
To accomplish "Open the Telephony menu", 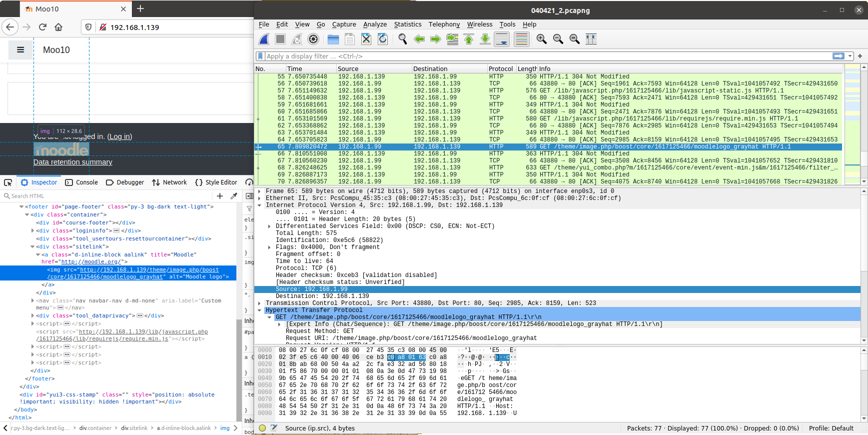I will [444, 24].
